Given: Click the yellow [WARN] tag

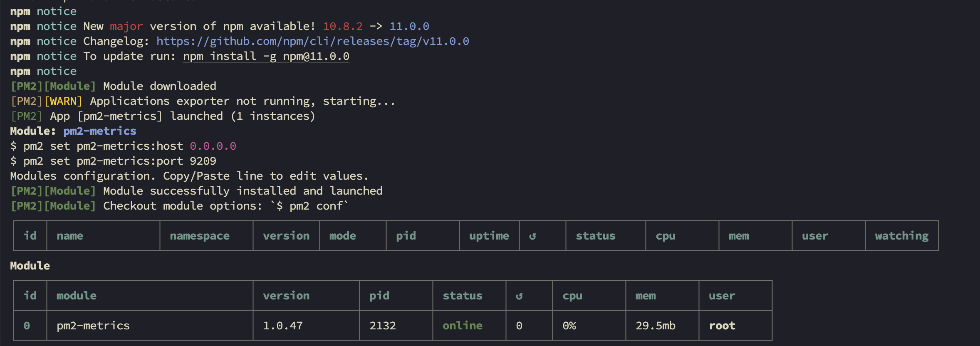Looking at the screenshot, I should pos(63,101).
